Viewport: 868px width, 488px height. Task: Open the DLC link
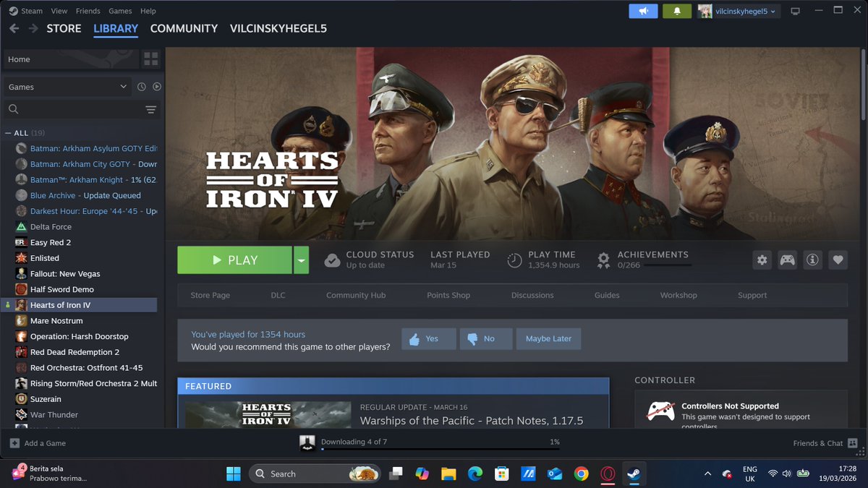(x=278, y=295)
